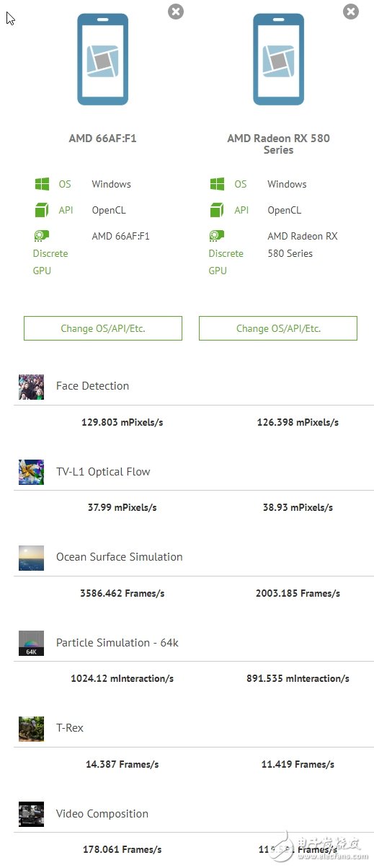Viewport: 374px width, 868px height.
Task: Change OS/API/Etc. for AMD 66AF:F1
Action: [x=103, y=328]
